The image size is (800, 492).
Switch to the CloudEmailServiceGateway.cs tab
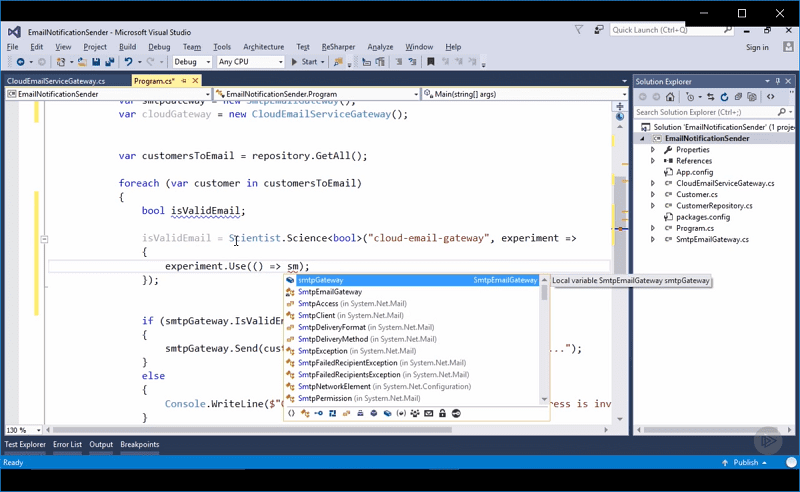pyautogui.click(x=56, y=81)
